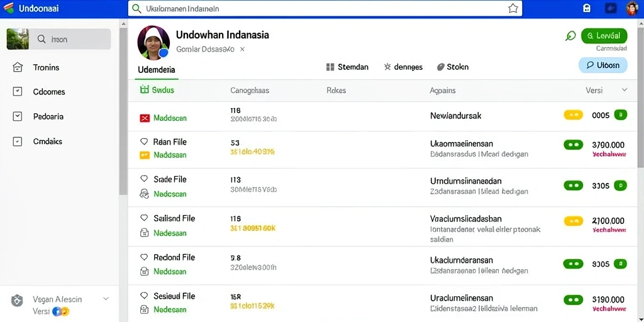Open the dennges tab
This screenshot has width=644, height=322.
click(x=403, y=67)
